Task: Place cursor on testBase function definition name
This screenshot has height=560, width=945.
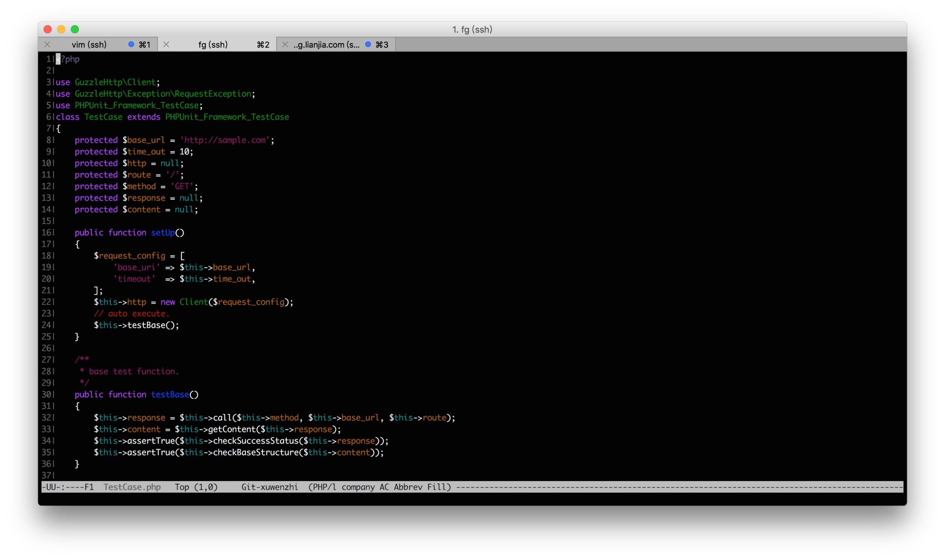Action: click(x=170, y=394)
